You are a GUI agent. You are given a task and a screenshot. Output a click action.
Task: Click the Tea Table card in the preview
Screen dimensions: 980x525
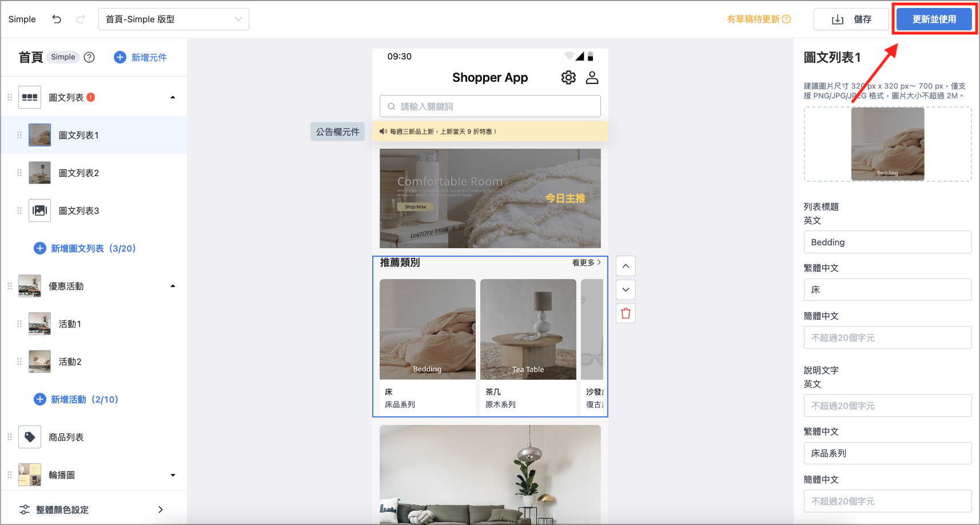click(528, 347)
